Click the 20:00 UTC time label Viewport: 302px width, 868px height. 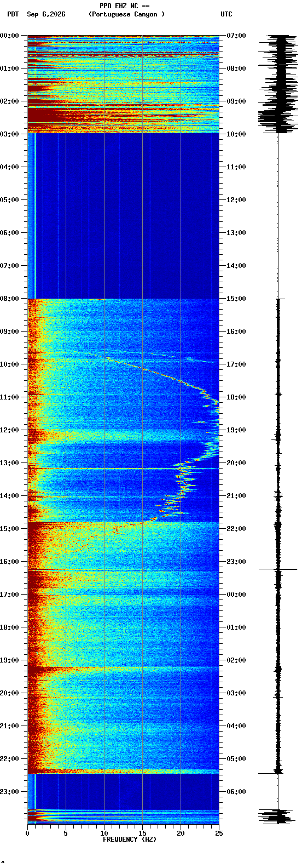236,463
